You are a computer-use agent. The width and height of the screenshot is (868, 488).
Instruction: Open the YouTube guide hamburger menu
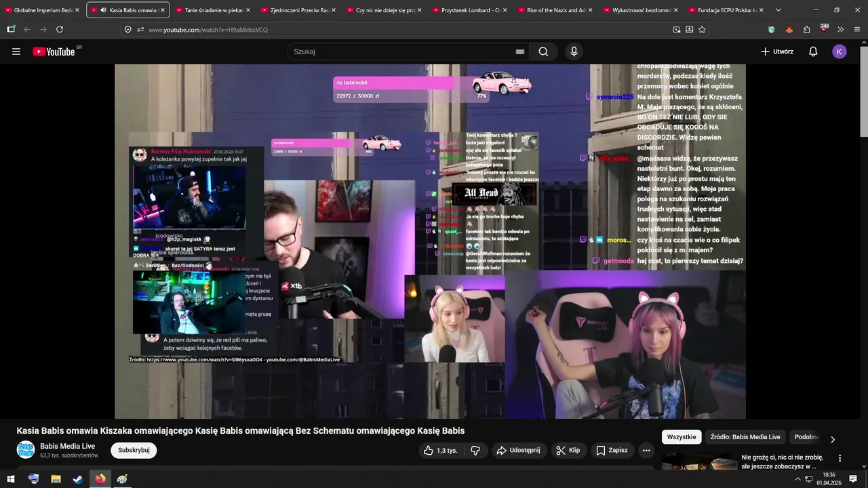click(16, 52)
